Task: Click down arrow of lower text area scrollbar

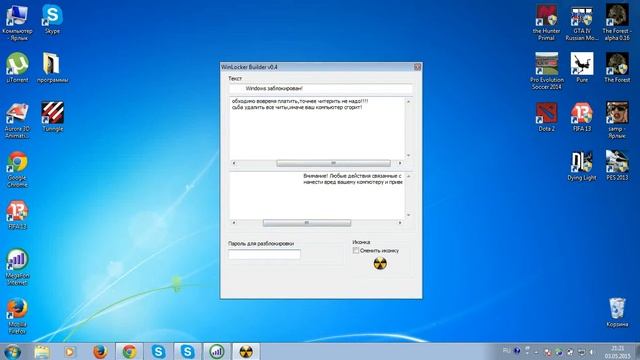Action: pyautogui.click(x=408, y=215)
